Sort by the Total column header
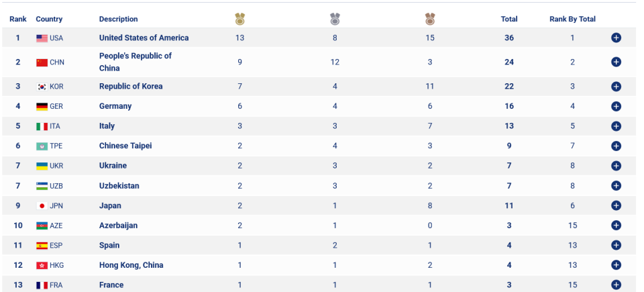This screenshot has width=644, height=292. pos(509,19)
